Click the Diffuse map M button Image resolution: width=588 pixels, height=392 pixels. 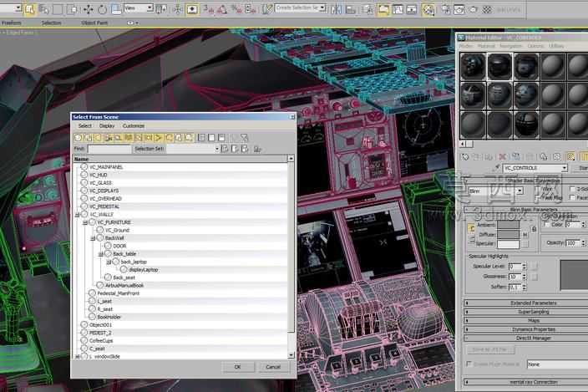tap(525, 235)
